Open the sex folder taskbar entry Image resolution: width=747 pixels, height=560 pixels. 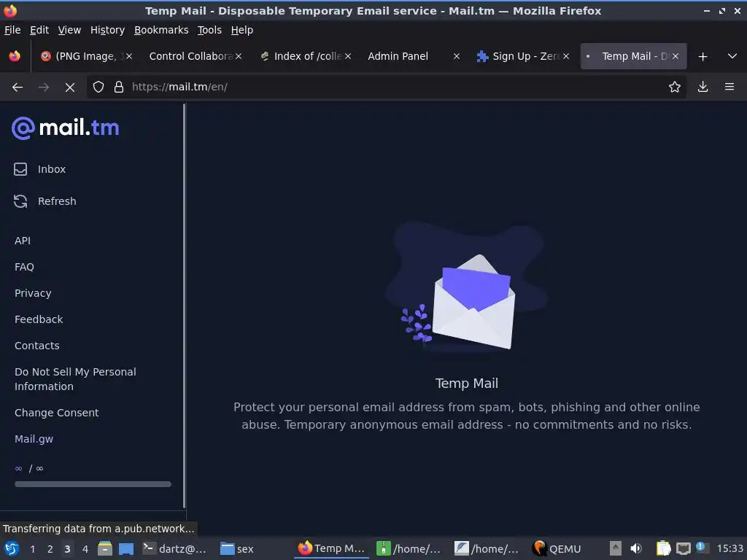point(237,549)
